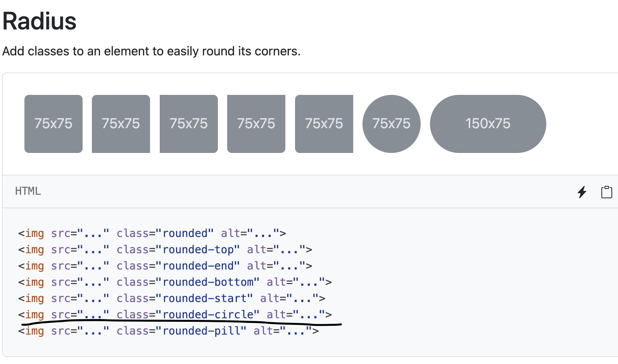Select the bottom-rounded 75x75 placeholder
The width and height of the screenshot is (618, 364).
tap(256, 124)
